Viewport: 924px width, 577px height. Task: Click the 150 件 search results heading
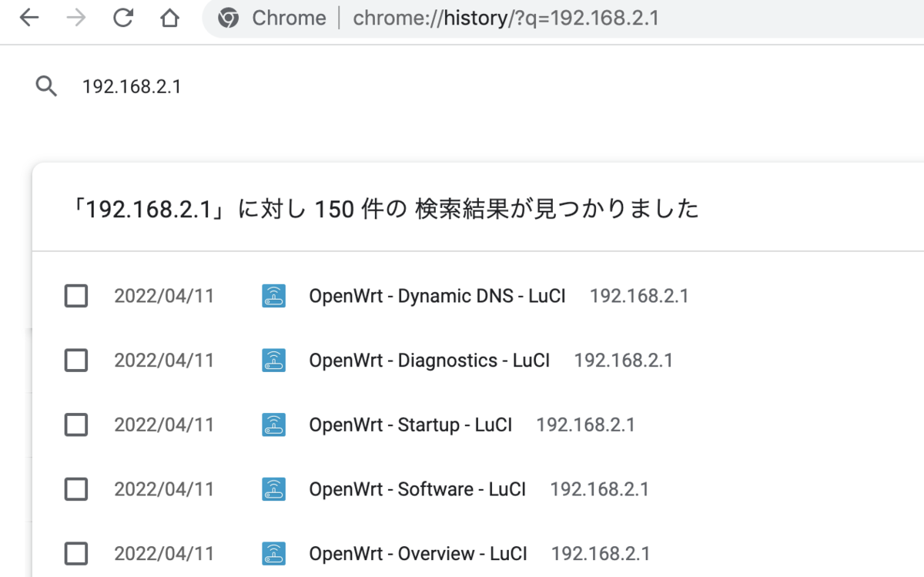point(383,209)
